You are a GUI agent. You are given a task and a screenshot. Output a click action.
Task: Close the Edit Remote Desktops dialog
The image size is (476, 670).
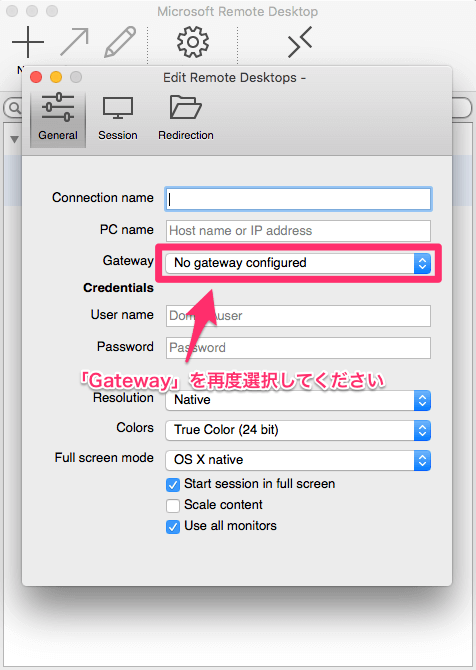[x=36, y=77]
